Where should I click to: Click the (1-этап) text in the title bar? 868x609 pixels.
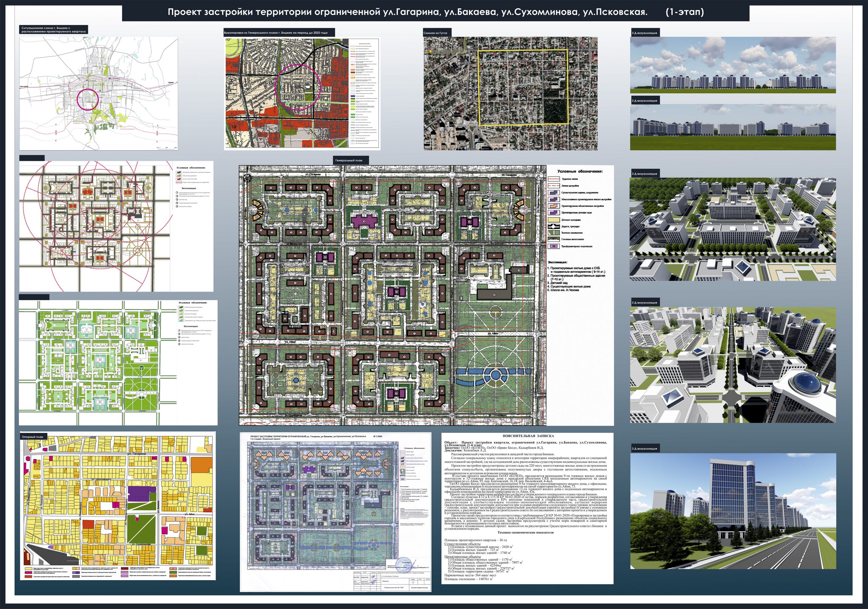(685, 13)
